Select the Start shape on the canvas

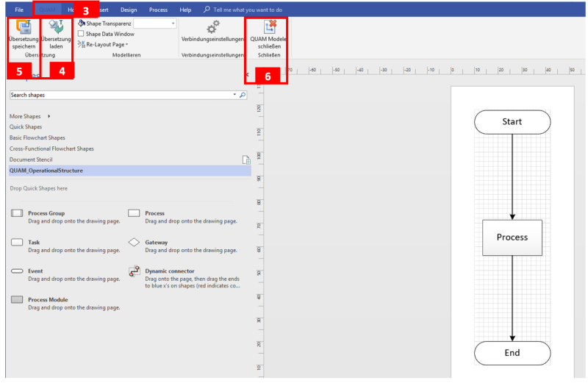[x=512, y=122]
